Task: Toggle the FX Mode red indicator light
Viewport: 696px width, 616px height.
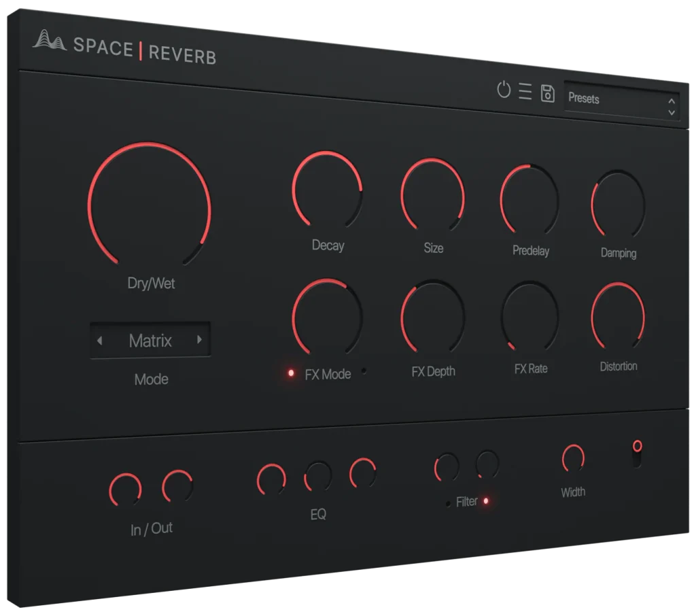Action: tap(290, 373)
